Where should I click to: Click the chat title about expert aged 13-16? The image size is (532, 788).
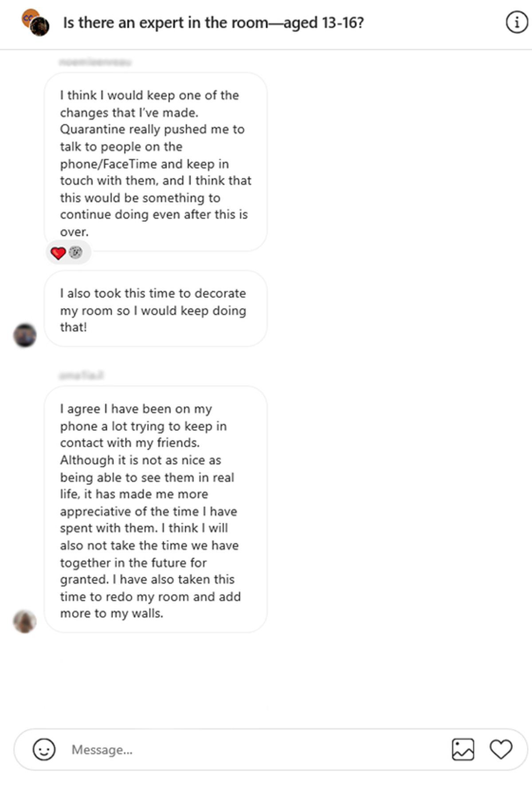coord(213,23)
